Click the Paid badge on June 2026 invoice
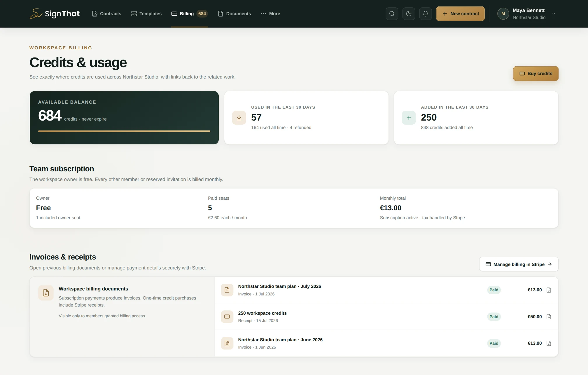 point(494,343)
